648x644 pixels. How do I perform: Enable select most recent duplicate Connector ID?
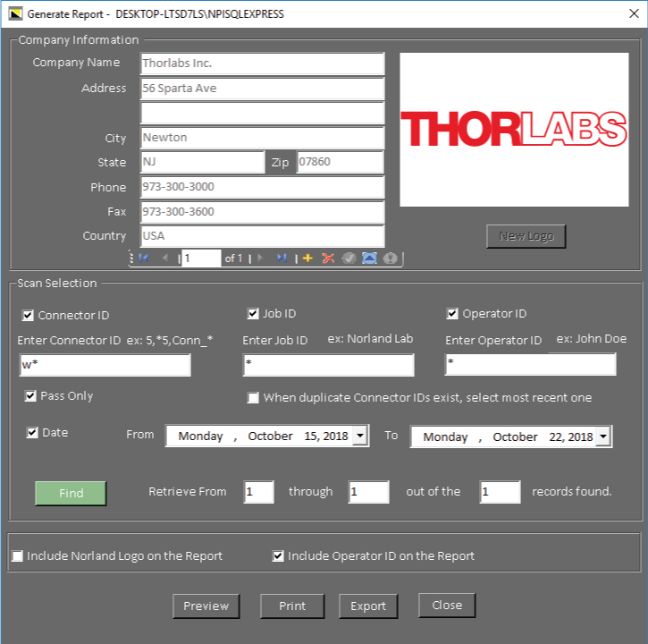click(253, 397)
